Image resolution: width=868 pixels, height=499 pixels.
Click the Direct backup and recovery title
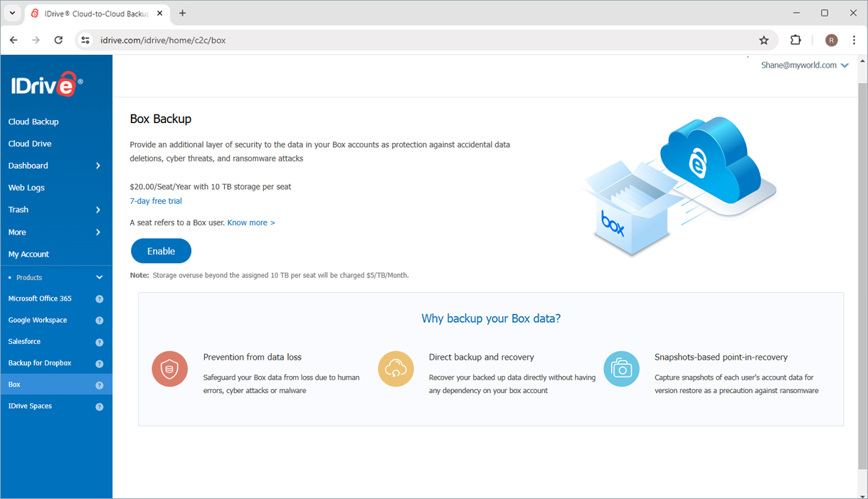point(482,357)
